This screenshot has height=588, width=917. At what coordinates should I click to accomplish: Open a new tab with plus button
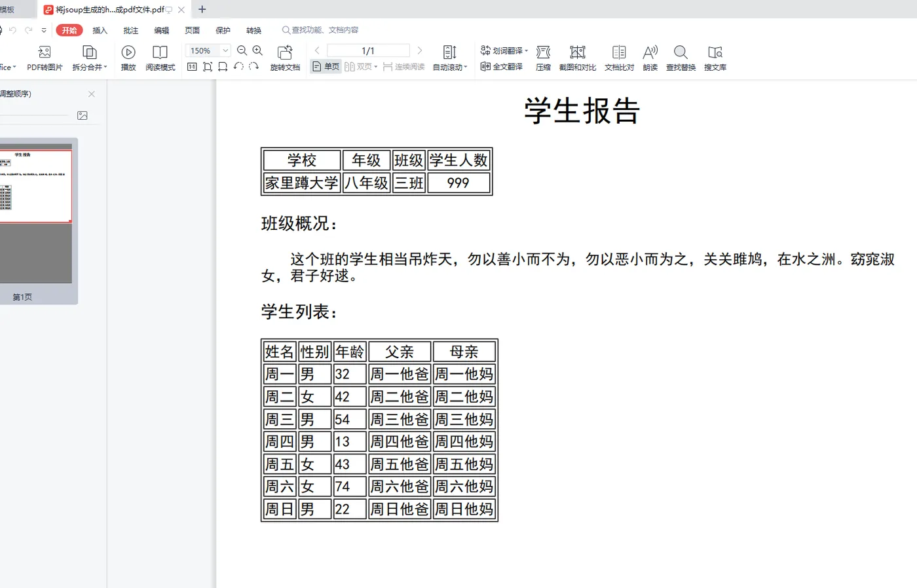coord(202,9)
